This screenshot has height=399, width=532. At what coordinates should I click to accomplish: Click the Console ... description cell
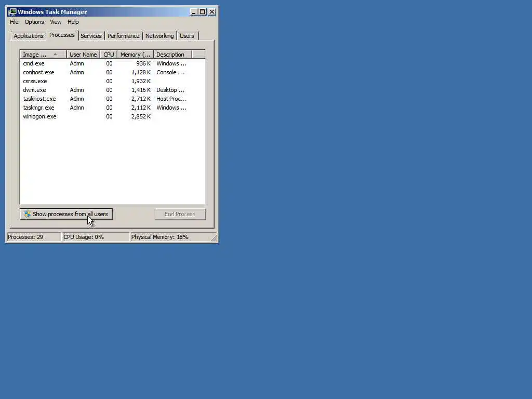click(170, 72)
